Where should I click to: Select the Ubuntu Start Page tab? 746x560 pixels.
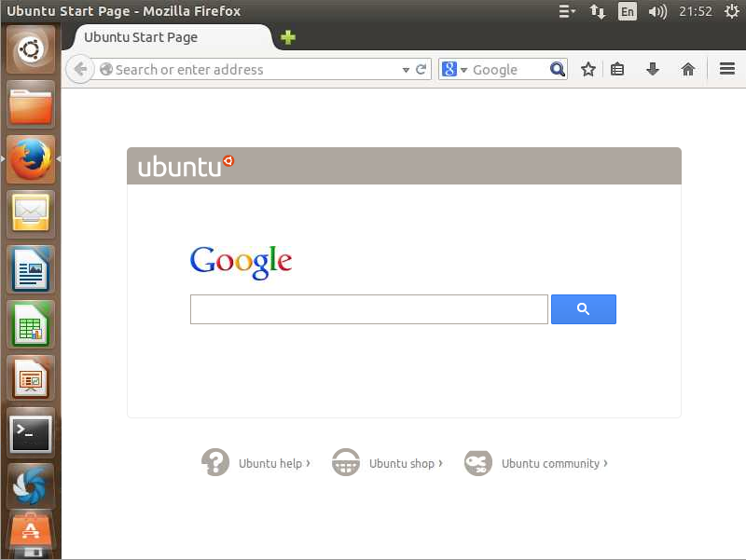(173, 37)
